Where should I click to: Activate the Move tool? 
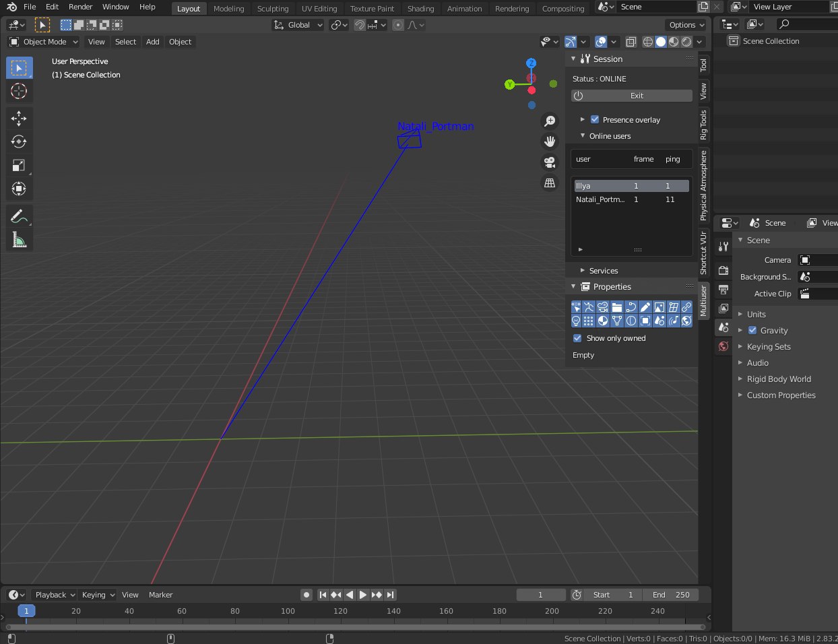point(19,119)
